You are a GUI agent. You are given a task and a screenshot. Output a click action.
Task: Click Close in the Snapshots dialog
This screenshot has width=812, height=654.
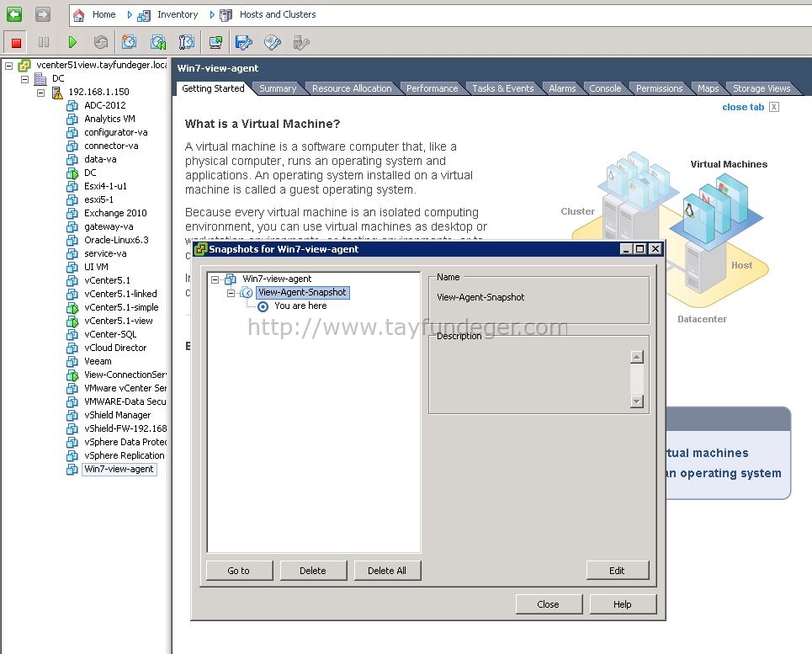click(549, 604)
